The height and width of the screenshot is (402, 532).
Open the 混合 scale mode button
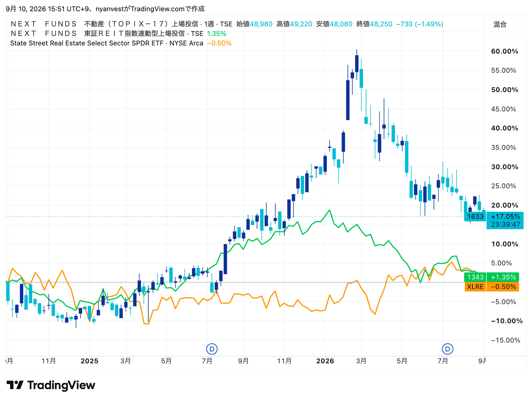(506, 24)
